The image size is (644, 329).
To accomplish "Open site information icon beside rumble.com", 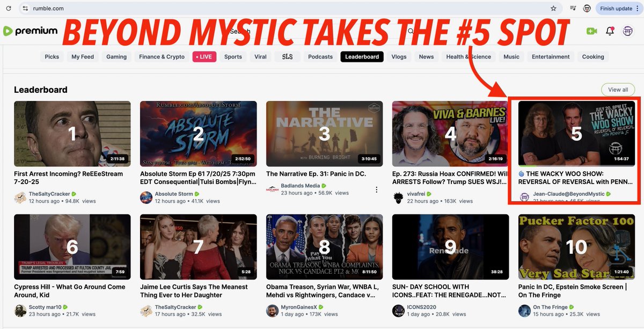I will tap(25, 9).
